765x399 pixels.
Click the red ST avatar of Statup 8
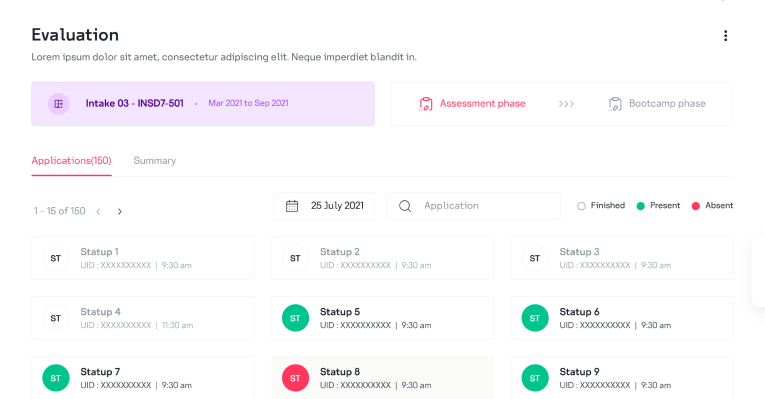pos(295,378)
